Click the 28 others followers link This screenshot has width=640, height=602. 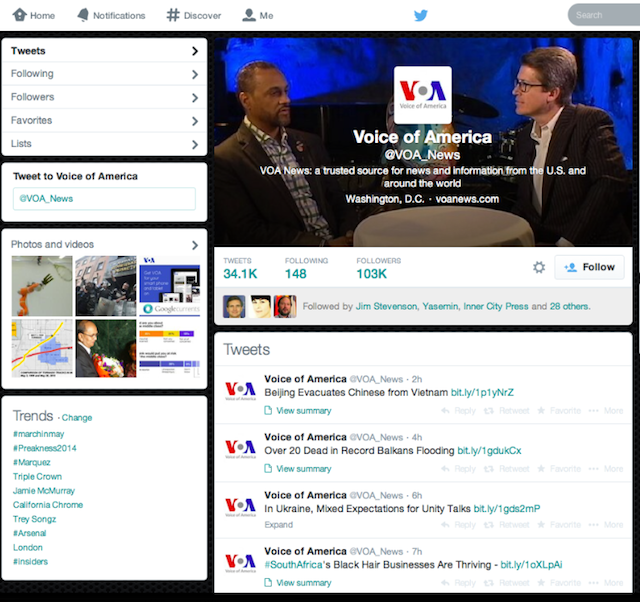point(570,306)
